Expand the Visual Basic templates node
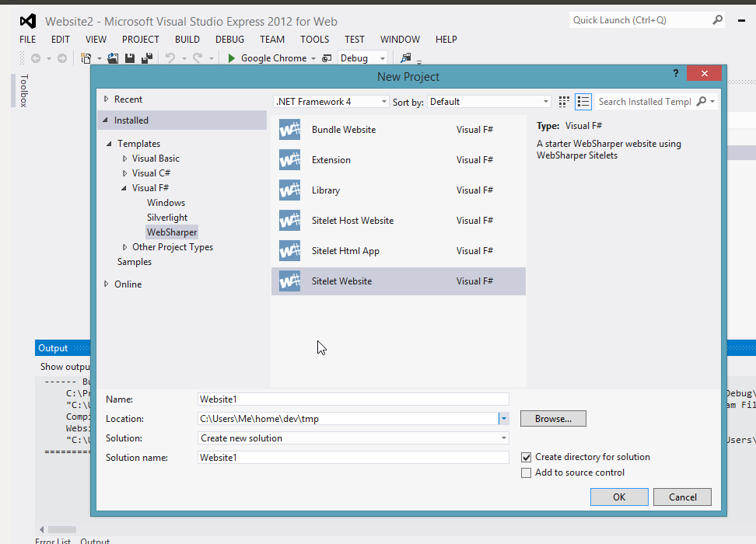Screen dimensions: 756x544 coord(124,158)
